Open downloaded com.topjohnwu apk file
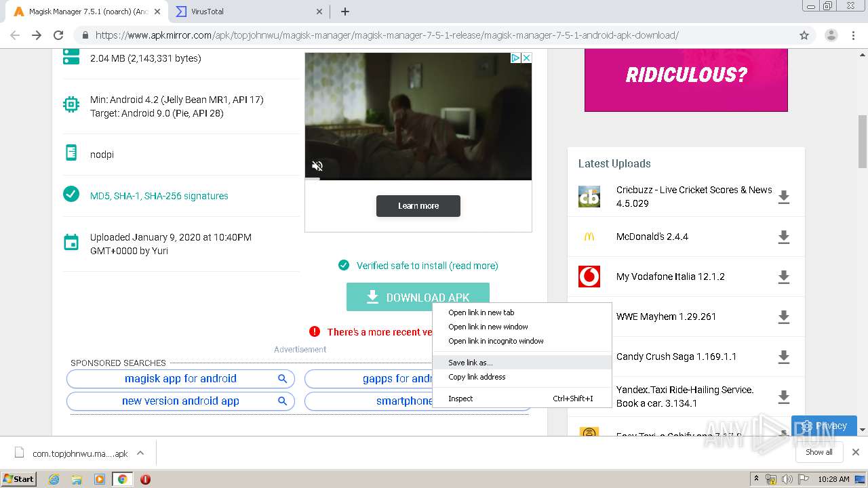The height and width of the screenshot is (488, 868). (71, 453)
